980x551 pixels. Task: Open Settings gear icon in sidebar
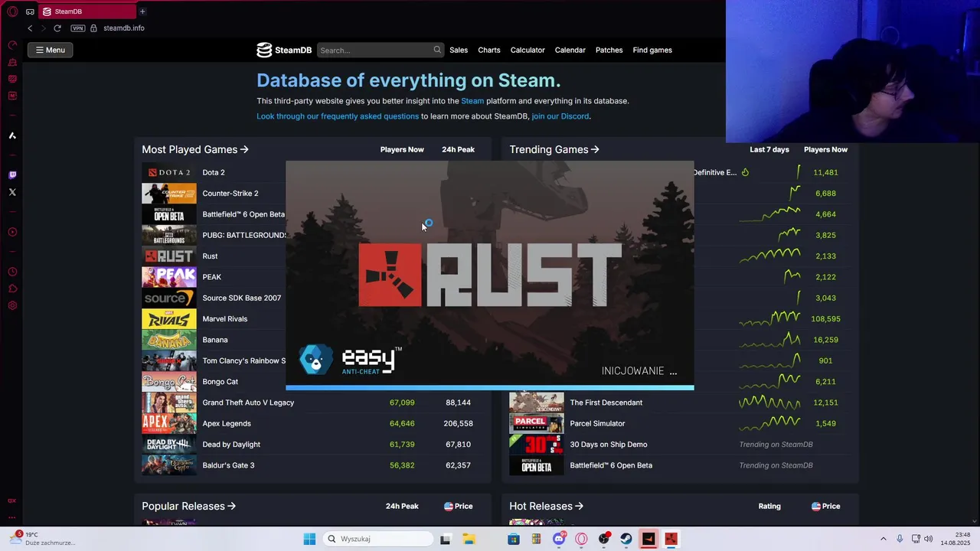tap(12, 305)
